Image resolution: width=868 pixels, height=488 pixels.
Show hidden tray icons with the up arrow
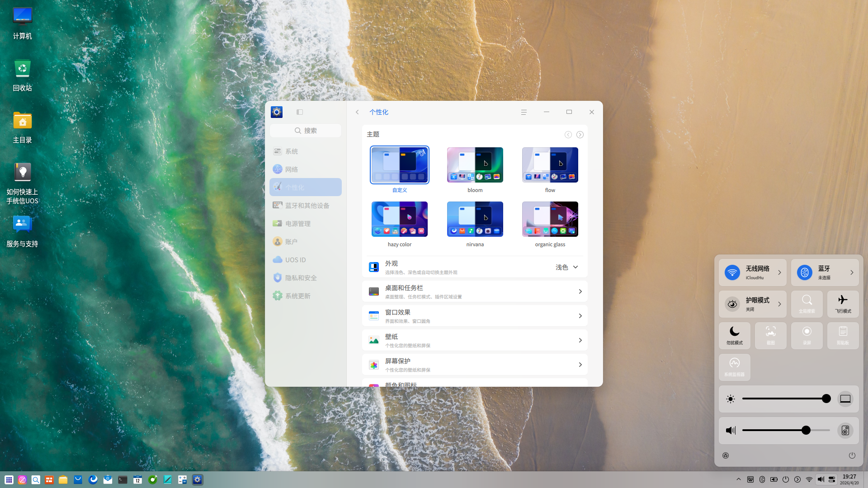(739, 479)
